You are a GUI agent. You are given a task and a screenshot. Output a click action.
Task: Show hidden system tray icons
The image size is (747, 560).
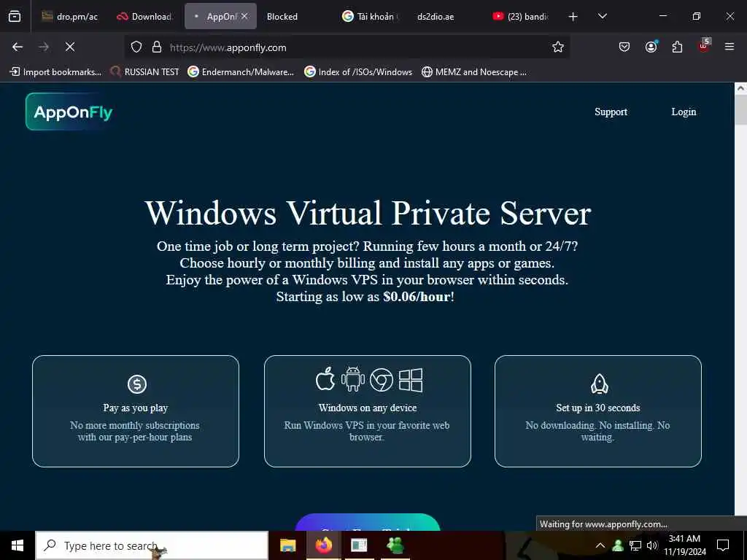coord(600,545)
